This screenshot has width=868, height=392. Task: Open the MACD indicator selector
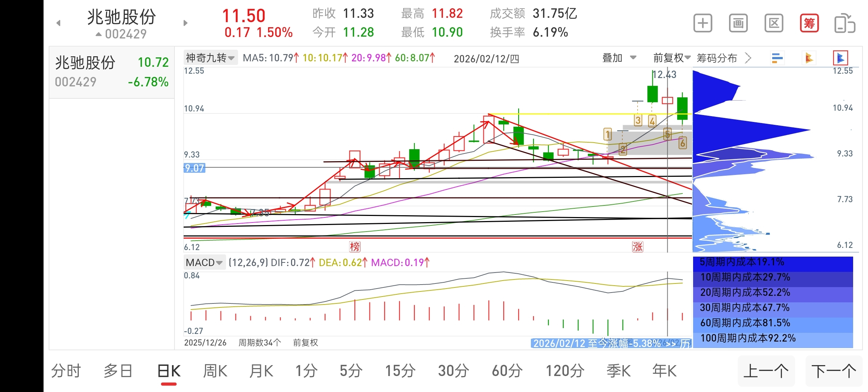click(204, 262)
